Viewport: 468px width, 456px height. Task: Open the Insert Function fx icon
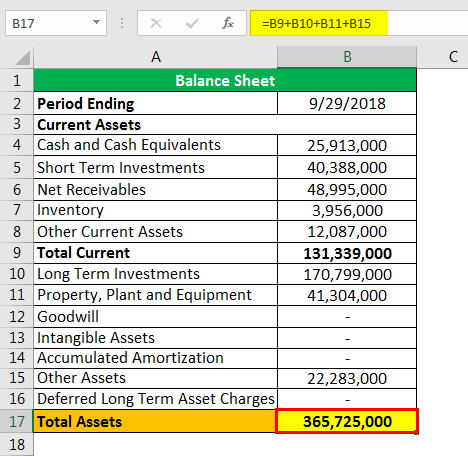[x=228, y=23]
